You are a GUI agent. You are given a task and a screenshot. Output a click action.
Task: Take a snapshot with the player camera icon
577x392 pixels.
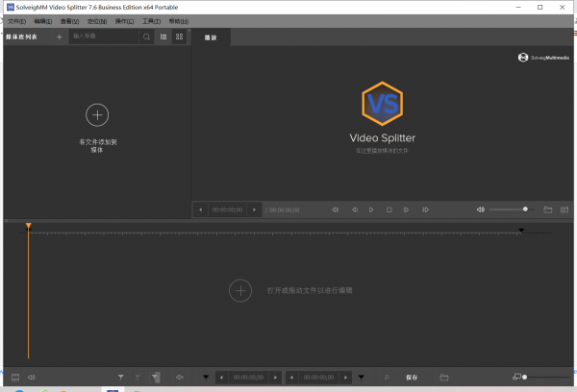point(564,209)
